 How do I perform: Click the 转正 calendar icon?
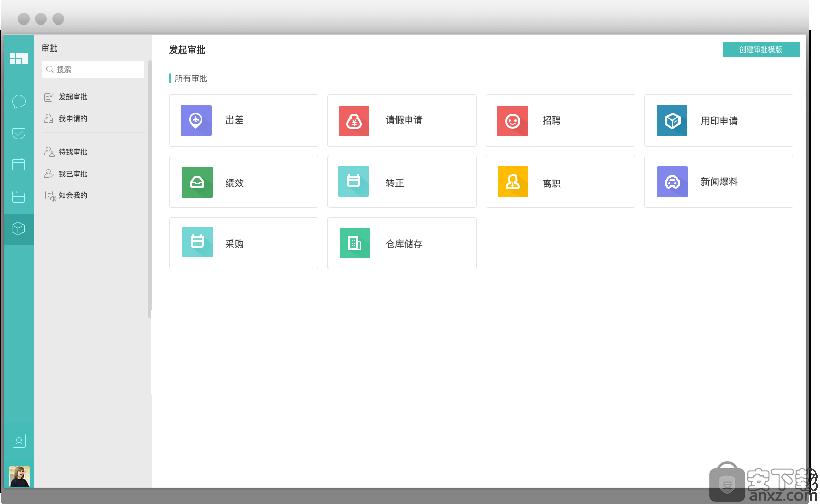click(x=354, y=181)
